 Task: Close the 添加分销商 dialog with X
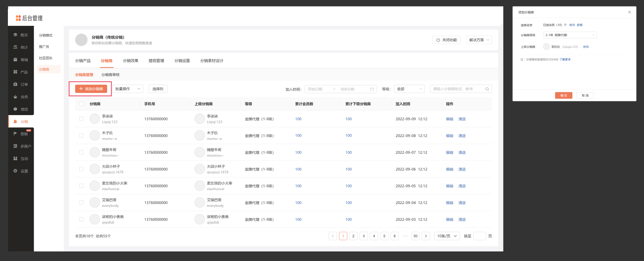click(x=629, y=12)
